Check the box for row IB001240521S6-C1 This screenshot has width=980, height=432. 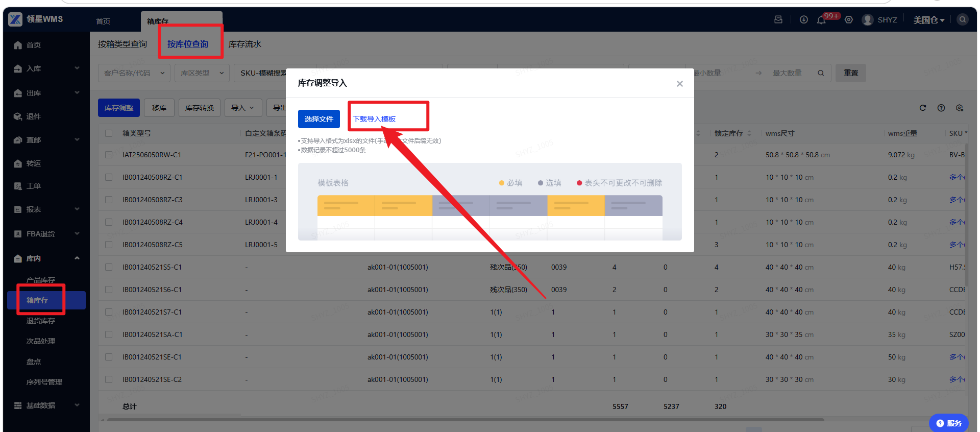(109, 290)
